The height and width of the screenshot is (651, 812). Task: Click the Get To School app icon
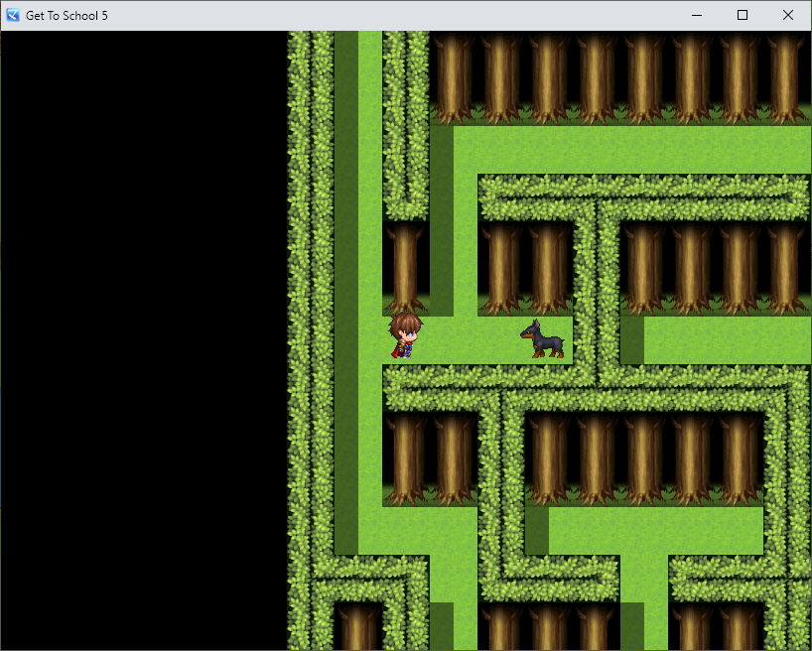(x=13, y=15)
